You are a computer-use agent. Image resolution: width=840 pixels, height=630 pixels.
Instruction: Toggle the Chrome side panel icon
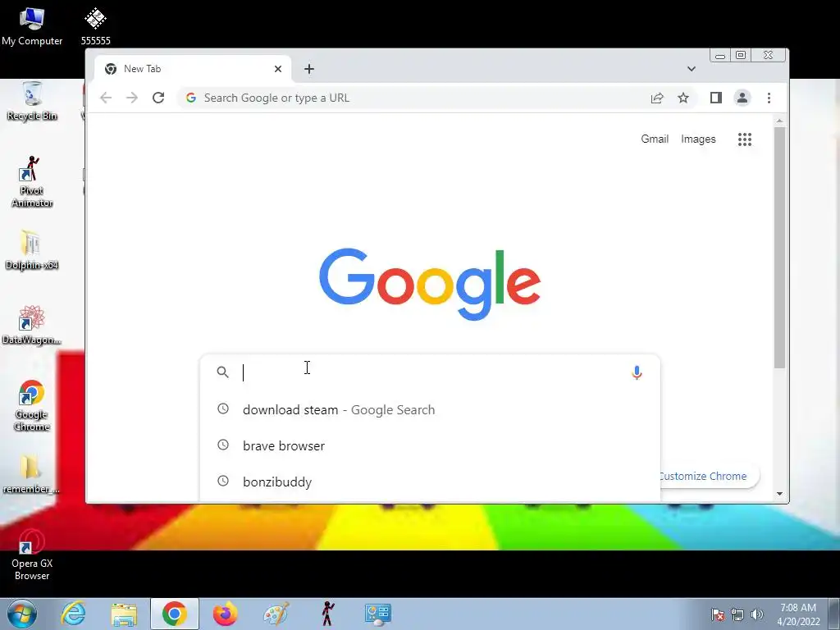pyautogui.click(x=715, y=98)
